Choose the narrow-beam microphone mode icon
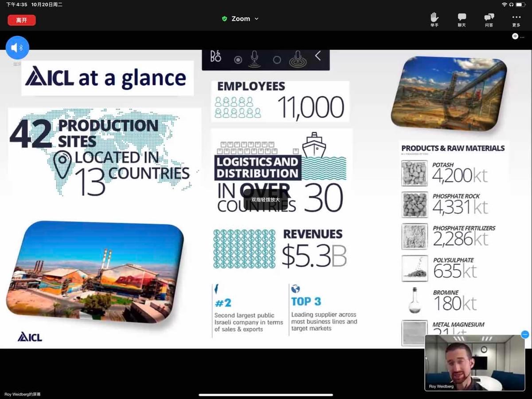Image resolution: width=532 pixels, height=399 pixels. pyautogui.click(x=254, y=59)
